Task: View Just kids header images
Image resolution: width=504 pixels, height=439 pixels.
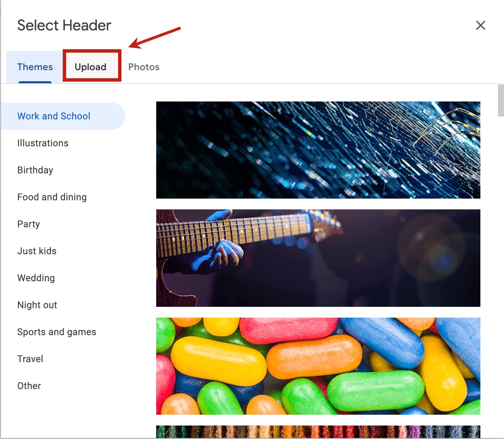Action: tap(37, 251)
